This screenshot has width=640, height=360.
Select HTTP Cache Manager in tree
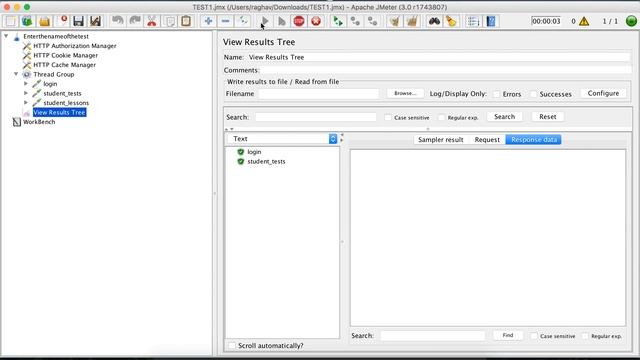click(x=64, y=64)
